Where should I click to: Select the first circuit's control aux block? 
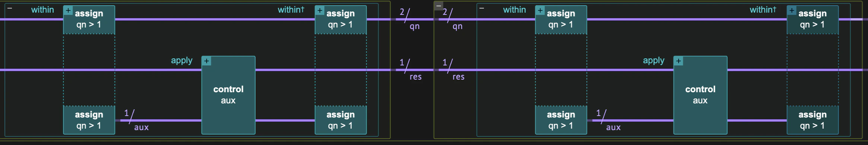pyautogui.click(x=228, y=95)
